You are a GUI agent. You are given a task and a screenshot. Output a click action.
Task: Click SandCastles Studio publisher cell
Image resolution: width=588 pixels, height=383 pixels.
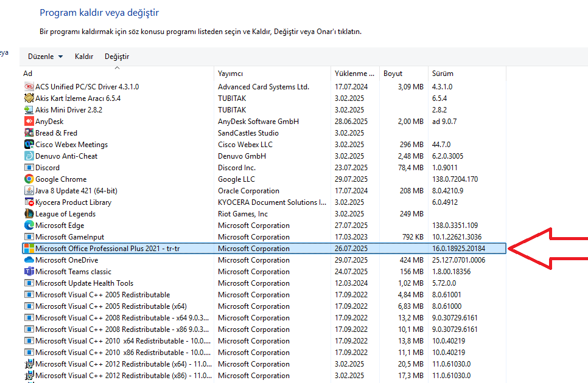pos(248,133)
